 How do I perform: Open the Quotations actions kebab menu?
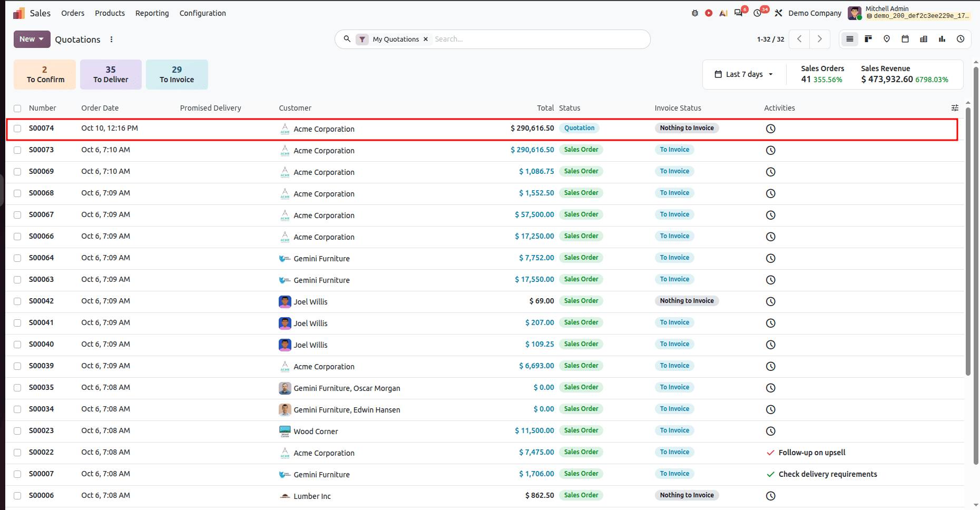coord(111,40)
